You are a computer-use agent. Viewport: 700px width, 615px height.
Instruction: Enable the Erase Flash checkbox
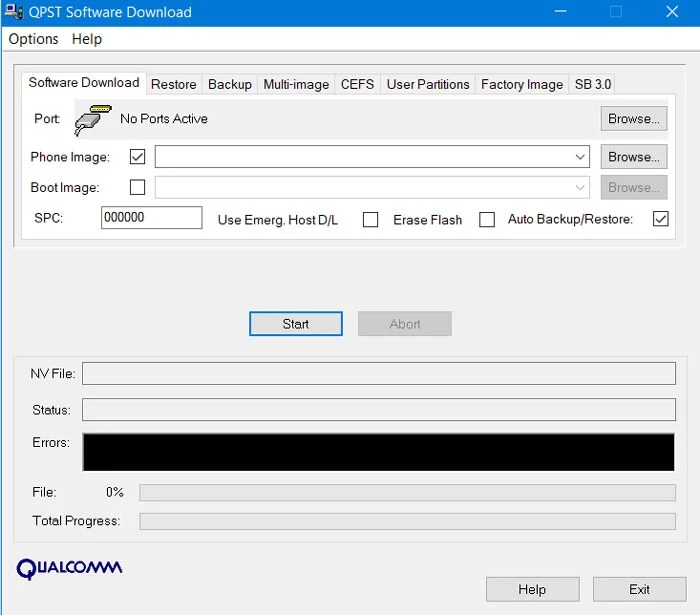tap(487, 220)
